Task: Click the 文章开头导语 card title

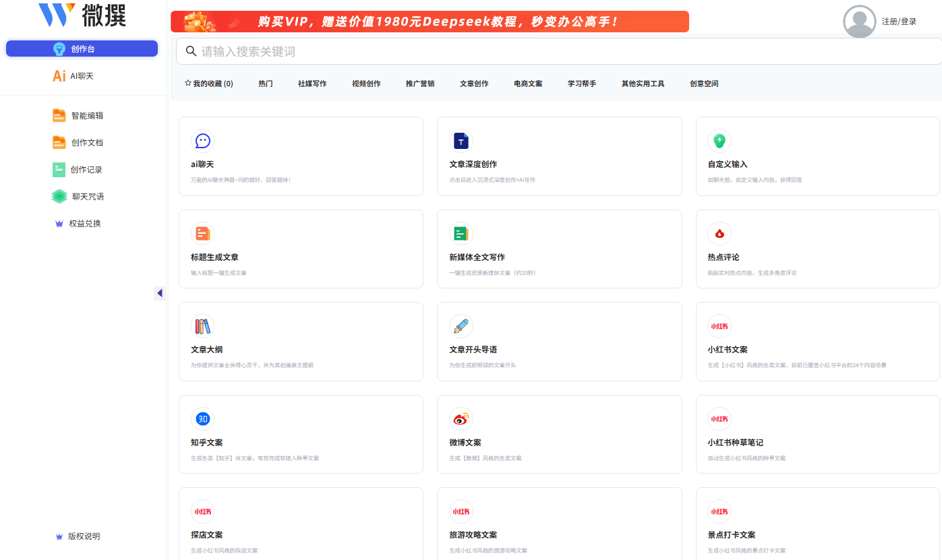Action: 473,350
